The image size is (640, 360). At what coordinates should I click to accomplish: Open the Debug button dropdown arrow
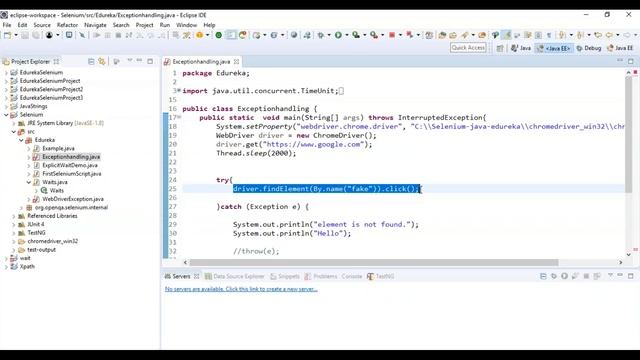coord(329,35)
